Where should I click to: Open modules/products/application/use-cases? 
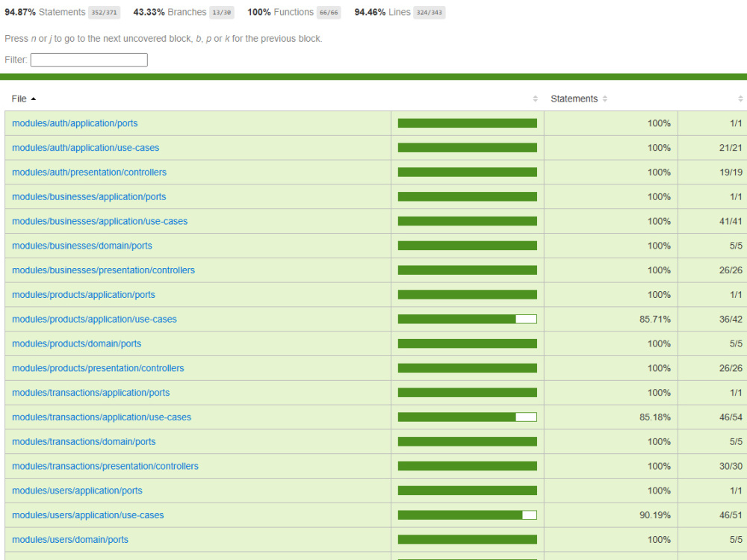[x=94, y=319]
